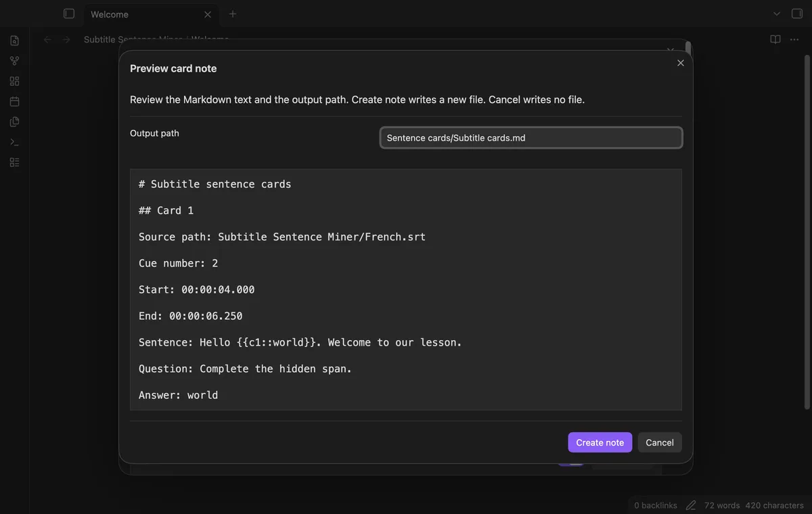Click the 'Preview card note' dialog title
The height and width of the screenshot is (514, 812).
173,68
